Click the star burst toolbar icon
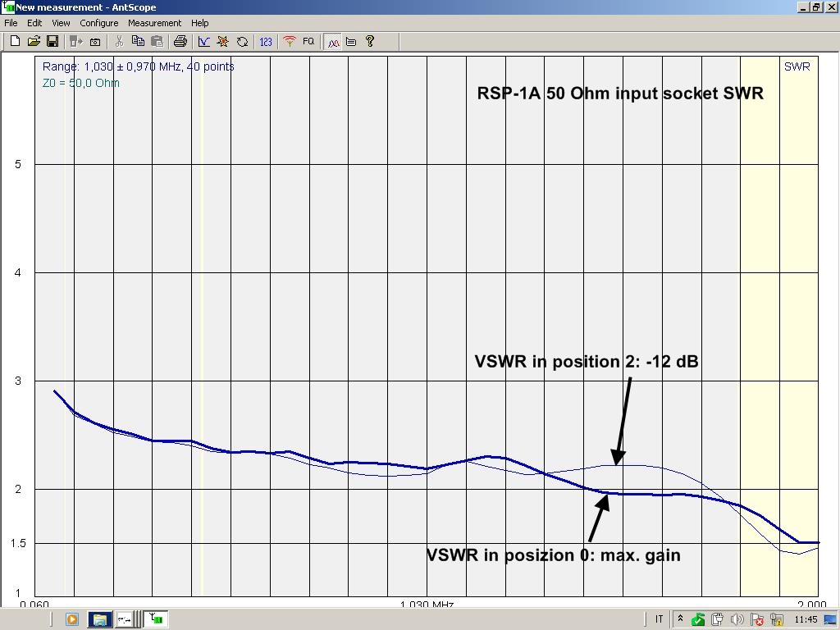The height and width of the screenshot is (630, 840). point(223,41)
